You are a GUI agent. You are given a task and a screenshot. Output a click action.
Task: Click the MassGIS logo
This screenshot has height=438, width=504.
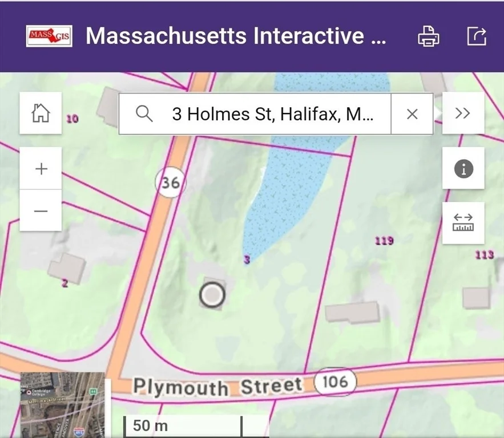49,36
